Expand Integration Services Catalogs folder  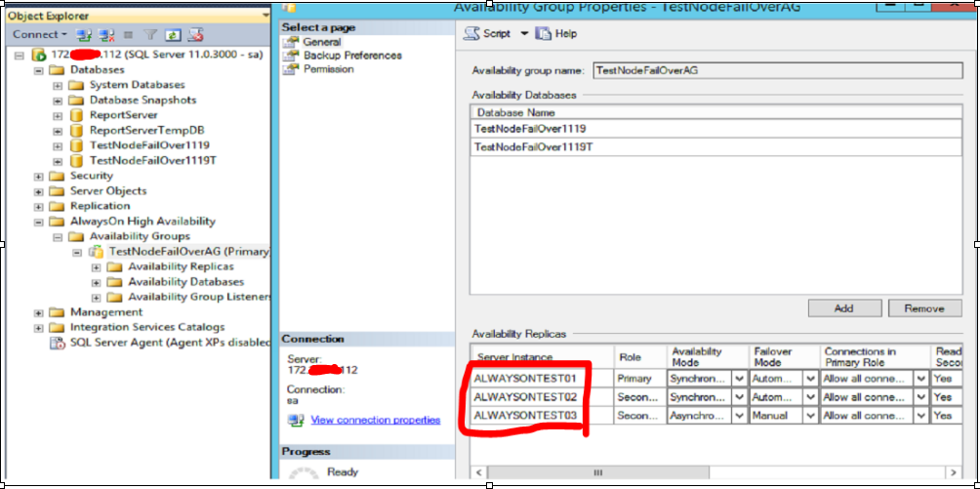(38, 328)
